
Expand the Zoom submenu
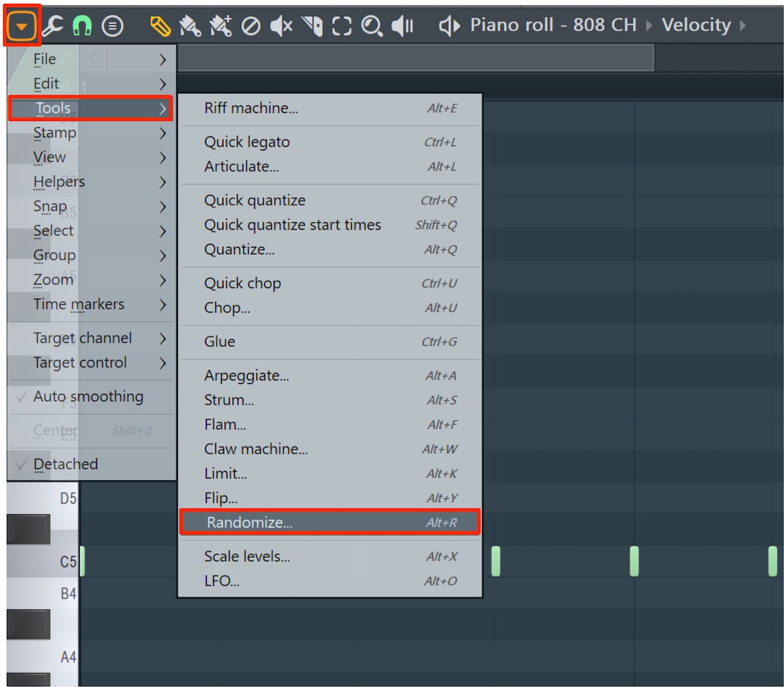[x=91, y=280]
